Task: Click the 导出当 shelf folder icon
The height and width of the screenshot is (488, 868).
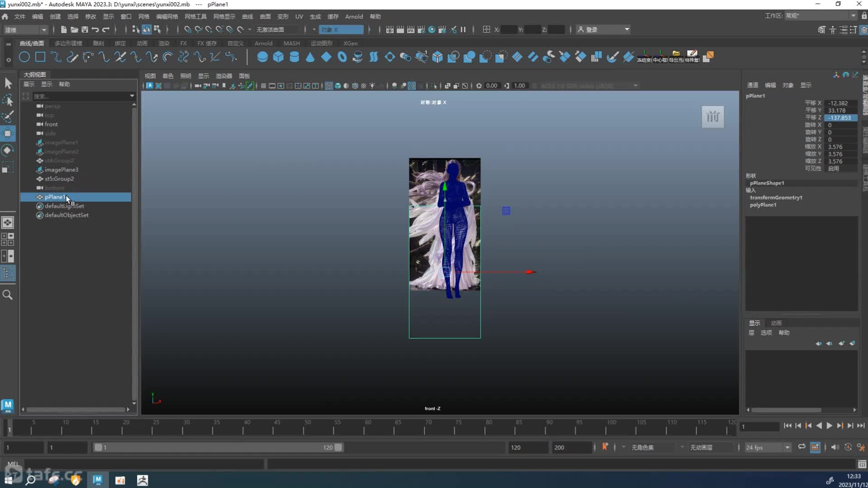Action: point(676,57)
